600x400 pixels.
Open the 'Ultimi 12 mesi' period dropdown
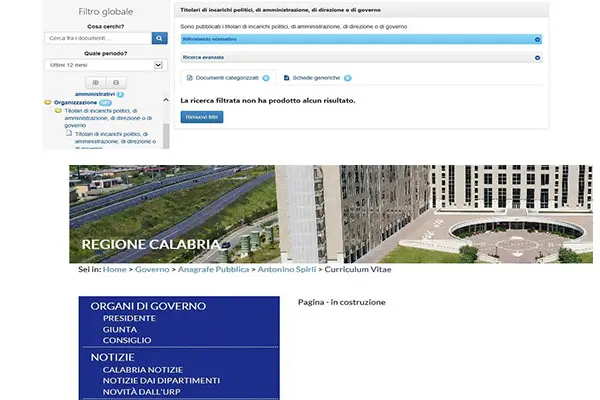click(106, 65)
